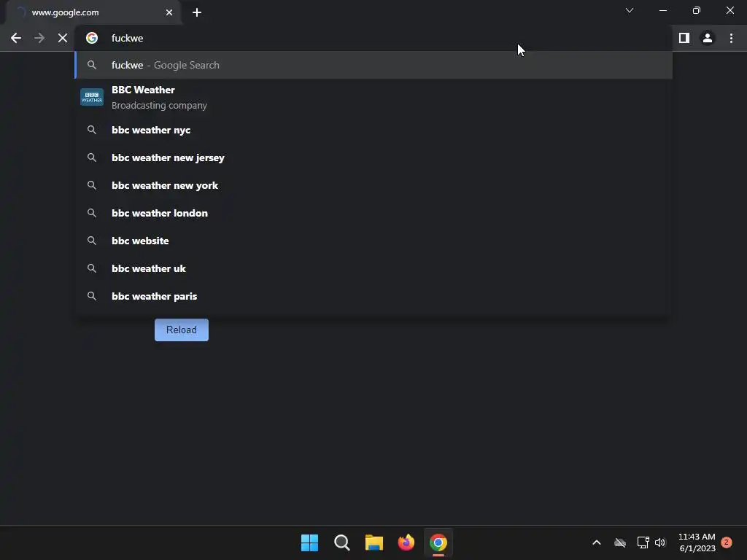Pick 'bbc weather new jersey' suggestion
This screenshot has height=560, width=747.
point(374,157)
